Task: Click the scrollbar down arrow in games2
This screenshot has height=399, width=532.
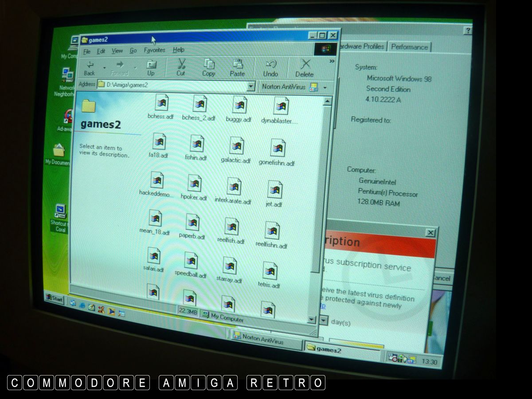Action: point(311,319)
